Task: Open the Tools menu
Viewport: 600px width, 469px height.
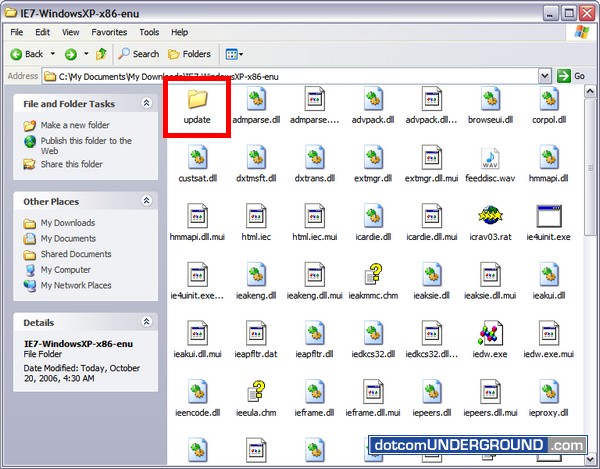Action: [x=149, y=32]
